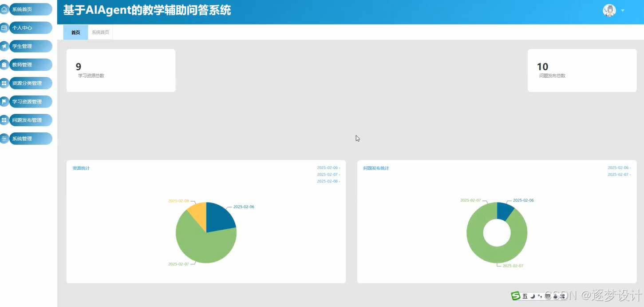Click the paper plane icon beside 学生管理
The height and width of the screenshot is (307, 644).
pos(4,46)
